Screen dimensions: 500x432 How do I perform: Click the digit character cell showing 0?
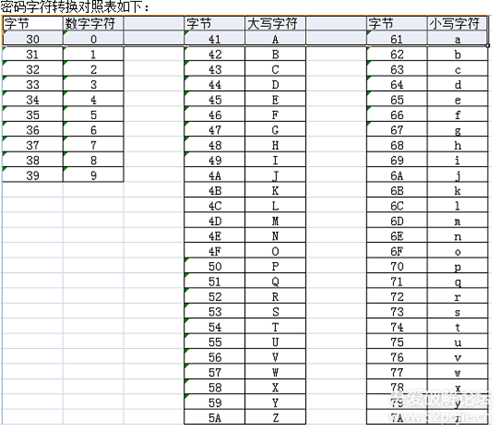coord(93,39)
